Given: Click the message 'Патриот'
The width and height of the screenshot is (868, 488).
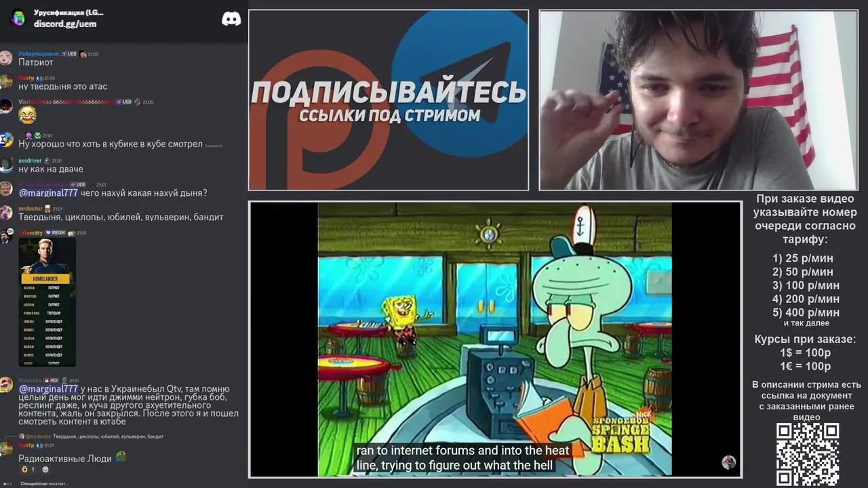Looking at the screenshot, I should (x=36, y=62).
